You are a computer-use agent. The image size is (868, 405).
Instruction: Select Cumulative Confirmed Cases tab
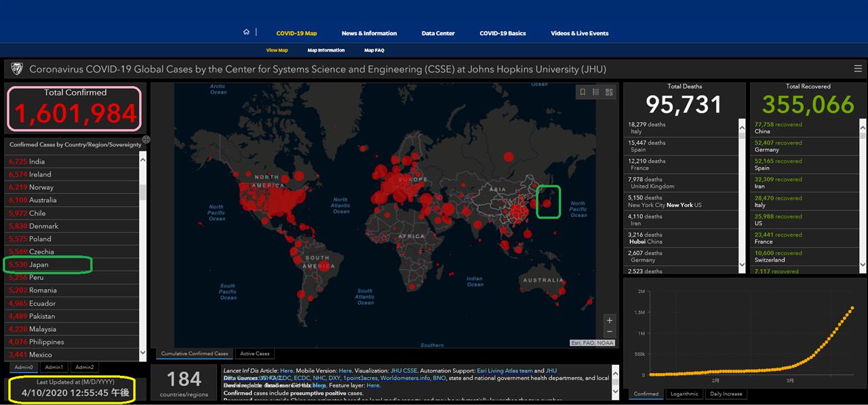pos(195,353)
